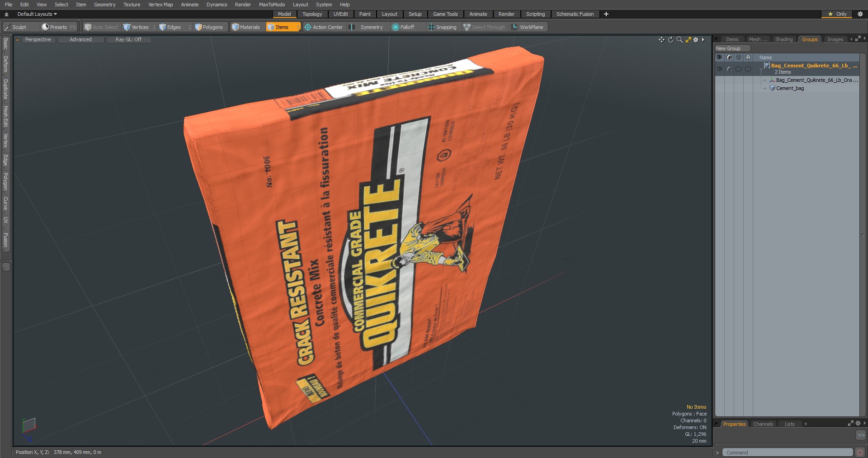
Task: Switch to the Schematic Fusion layout tab
Action: [575, 14]
